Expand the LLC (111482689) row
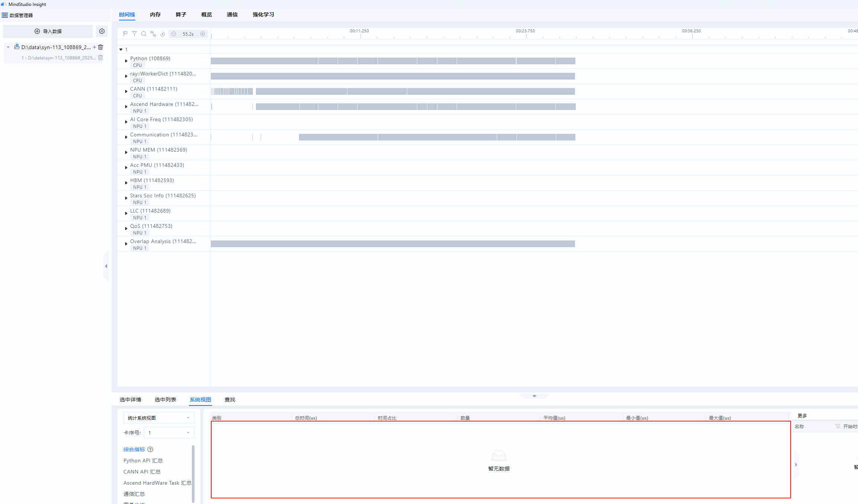Viewport: 858px width, 504px height. (x=126, y=213)
